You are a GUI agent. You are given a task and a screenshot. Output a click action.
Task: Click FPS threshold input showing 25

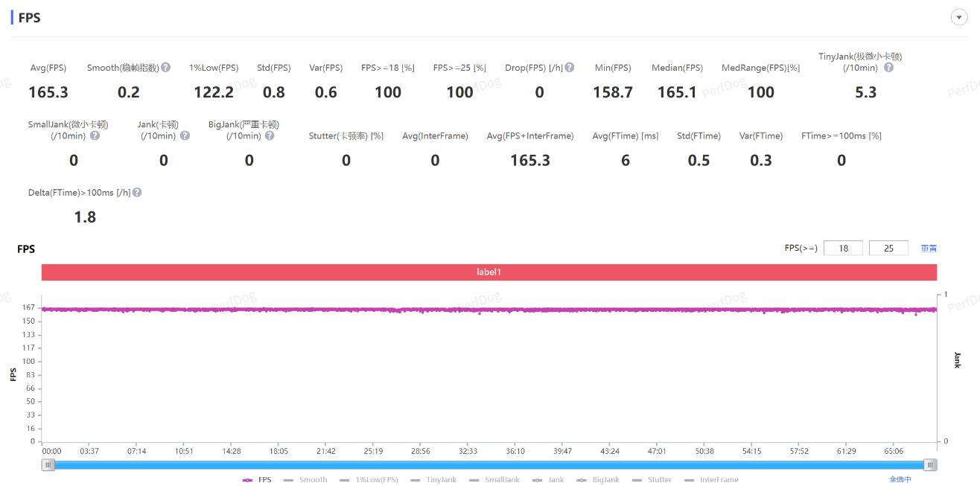(888, 249)
